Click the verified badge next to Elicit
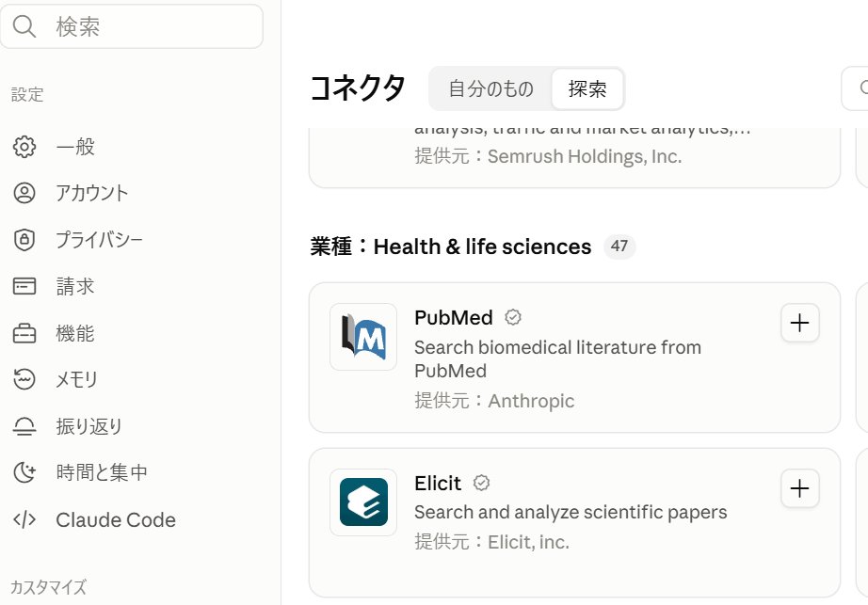The height and width of the screenshot is (605, 868). click(481, 483)
